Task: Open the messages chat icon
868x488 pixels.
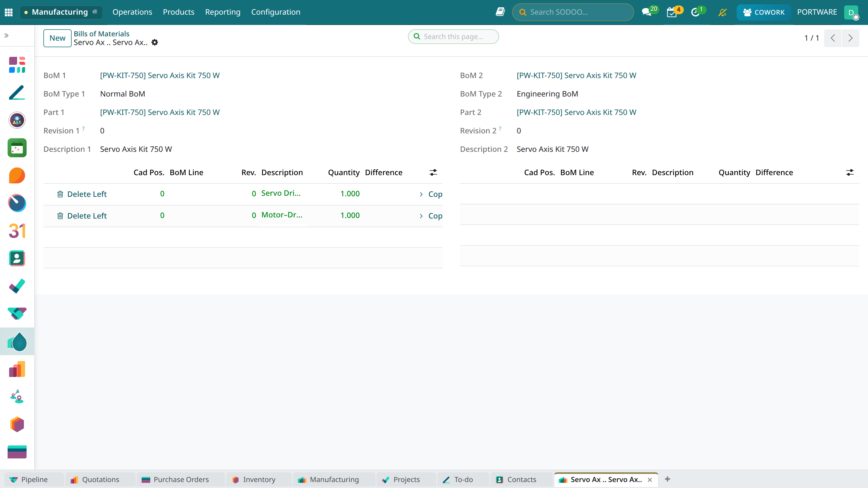Action: pyautogui.click(x=646, y=12)
